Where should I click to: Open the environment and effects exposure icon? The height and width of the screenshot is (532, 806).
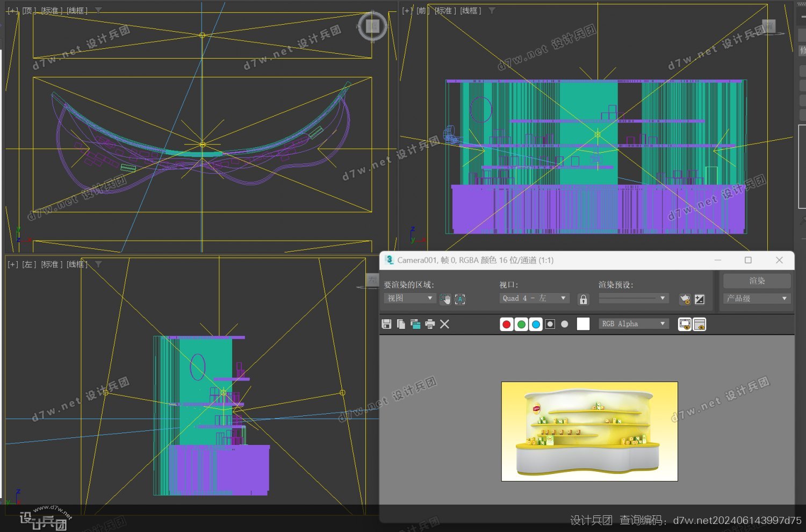pos(700,299)
